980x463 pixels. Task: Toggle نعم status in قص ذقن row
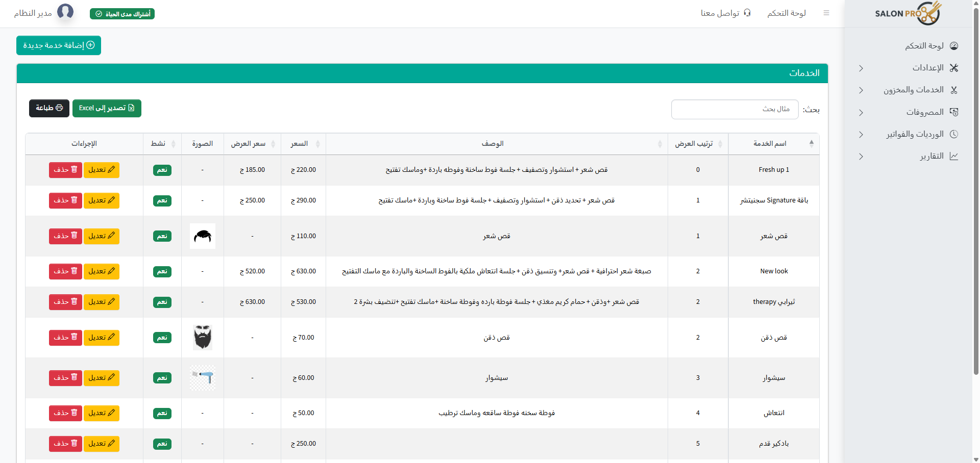click(162, 337)
